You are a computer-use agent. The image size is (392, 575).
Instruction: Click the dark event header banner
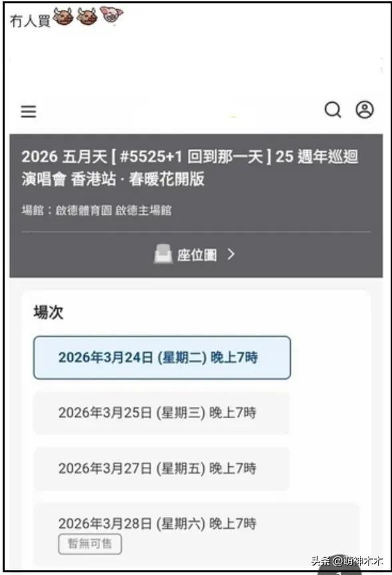[196, 205]
